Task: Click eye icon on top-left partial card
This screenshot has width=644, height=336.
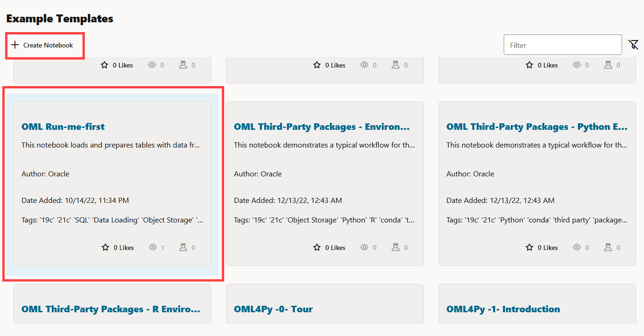Action: (x=152, y=65)
